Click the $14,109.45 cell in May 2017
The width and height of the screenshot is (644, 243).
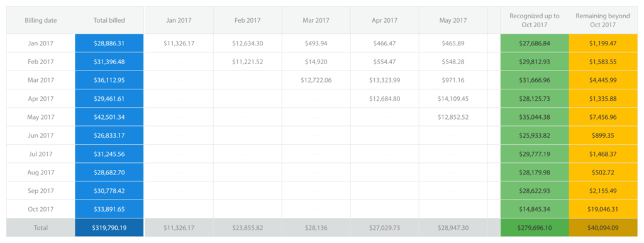pos(453,98)
